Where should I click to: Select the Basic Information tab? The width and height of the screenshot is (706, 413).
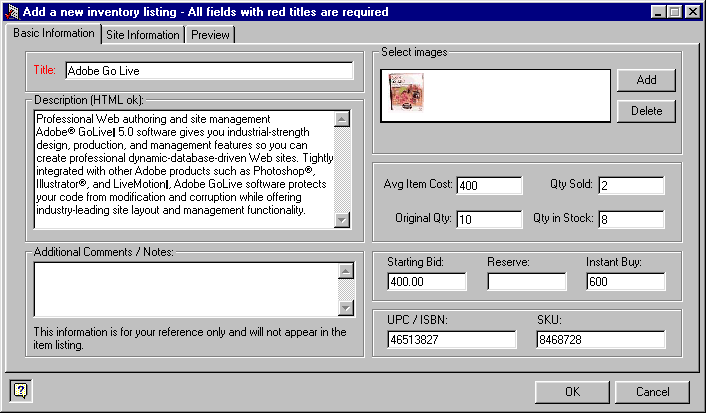point(54,33)
